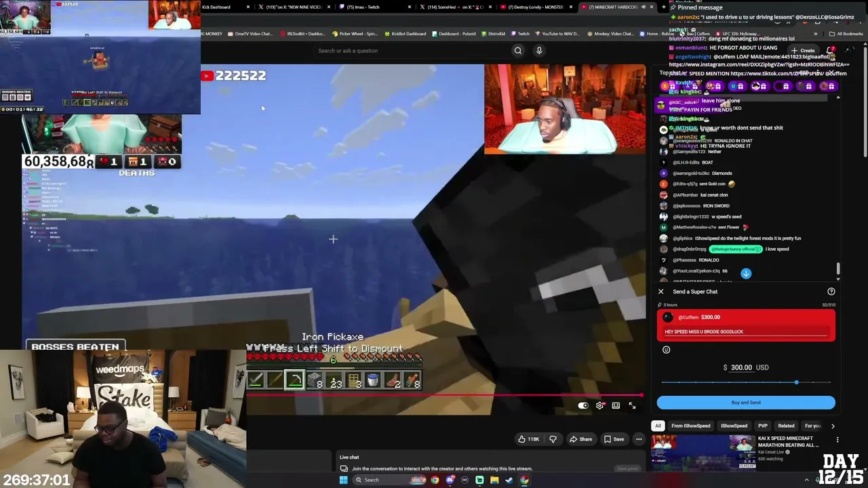Open Super Chat help question mark

pyautogui.click(x=831, y=291)
